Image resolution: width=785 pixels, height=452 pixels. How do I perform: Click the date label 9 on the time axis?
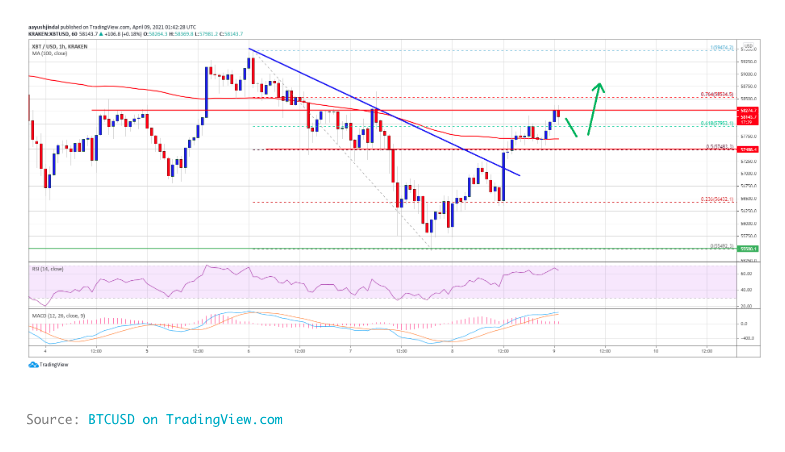(554, 351)
